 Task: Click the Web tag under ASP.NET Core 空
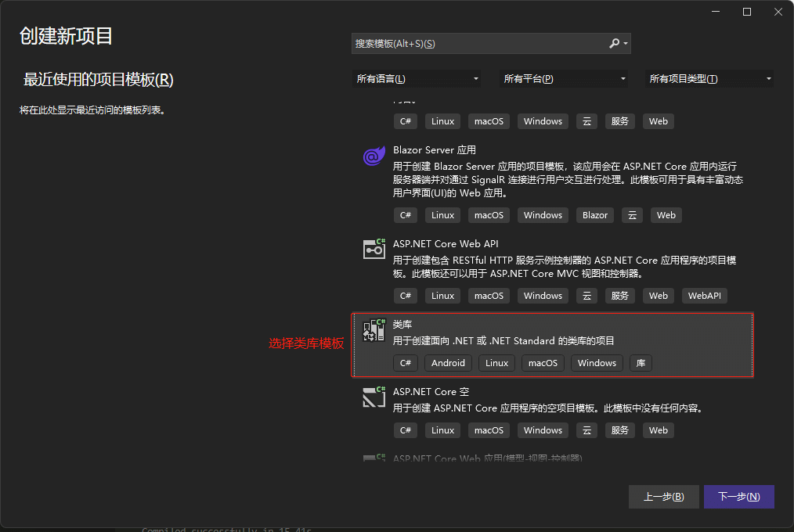click(659, 430)
